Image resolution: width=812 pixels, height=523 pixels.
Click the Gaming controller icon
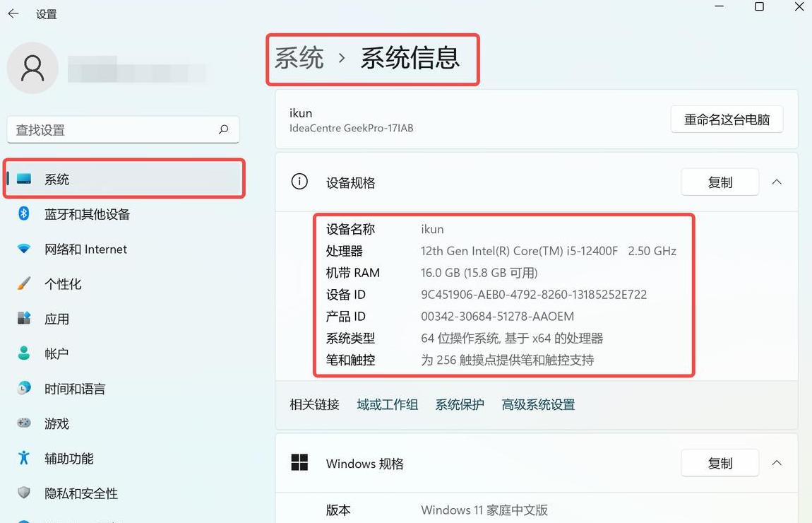pos(24,423)
